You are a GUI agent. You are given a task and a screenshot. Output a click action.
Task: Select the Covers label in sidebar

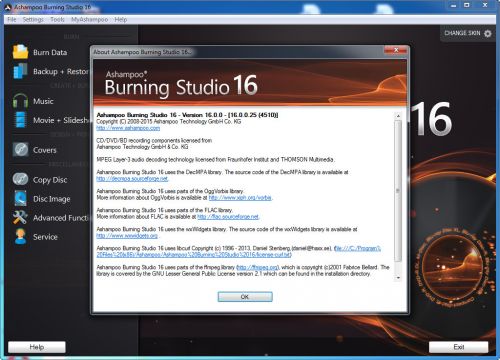45,150
